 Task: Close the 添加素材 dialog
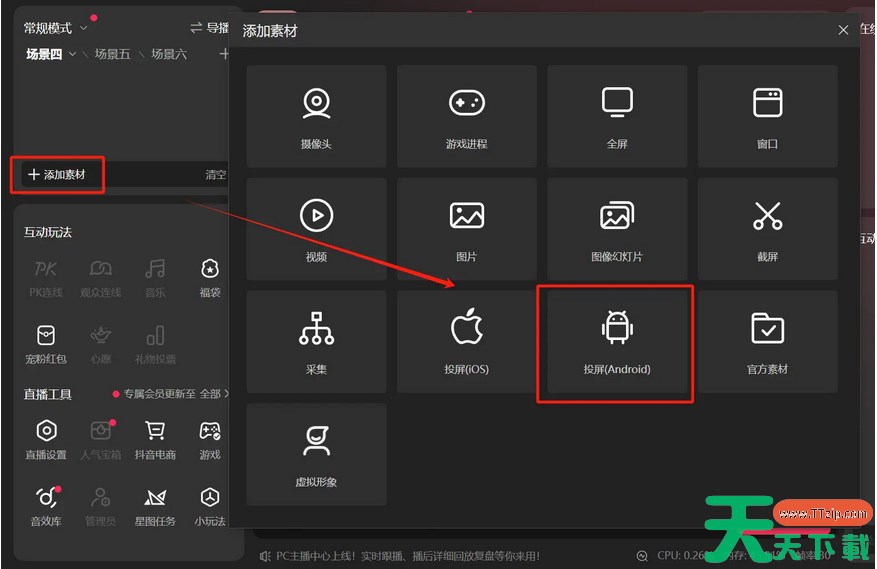tap(843, 30)
